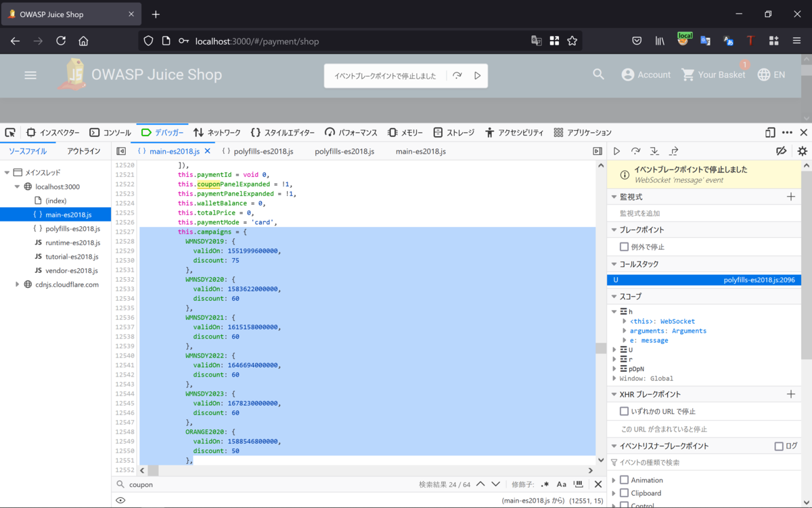Open the DevTools three-dot options menu

[787, 133]
